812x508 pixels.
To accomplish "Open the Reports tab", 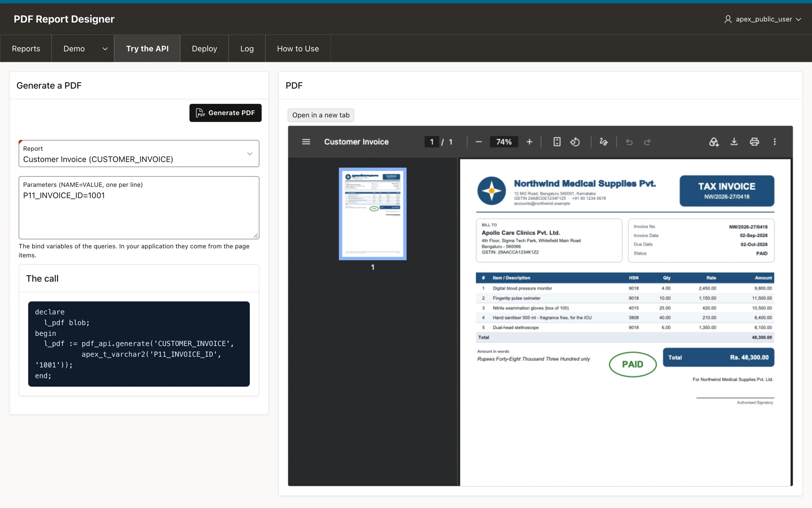I will (26, 49).
